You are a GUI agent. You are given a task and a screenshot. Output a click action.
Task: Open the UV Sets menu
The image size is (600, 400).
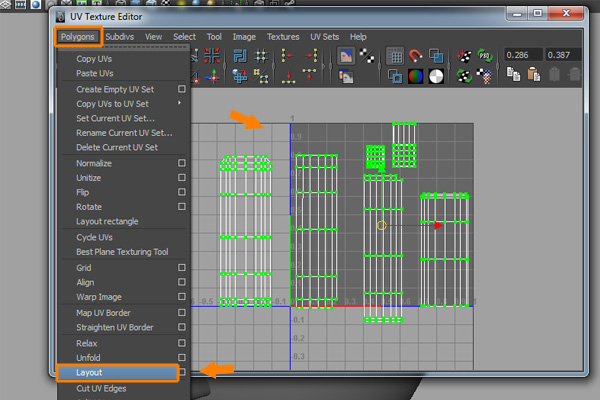pyautogui.click(x=324, y=36)
